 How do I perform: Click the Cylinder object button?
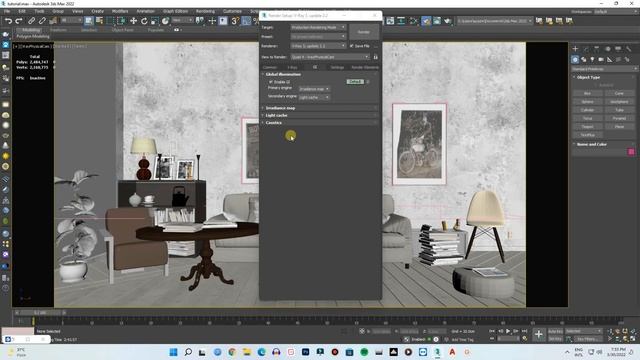coord(587,110)
